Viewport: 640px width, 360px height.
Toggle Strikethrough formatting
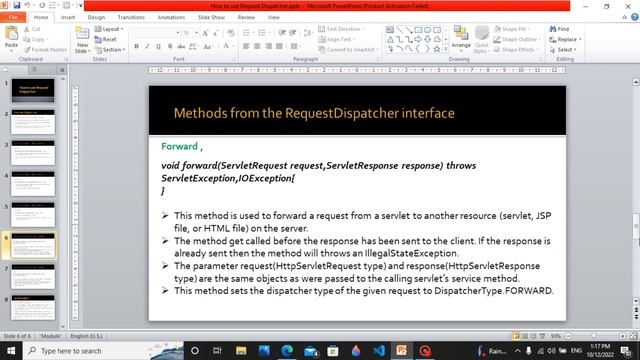click(x=181, y=47)
